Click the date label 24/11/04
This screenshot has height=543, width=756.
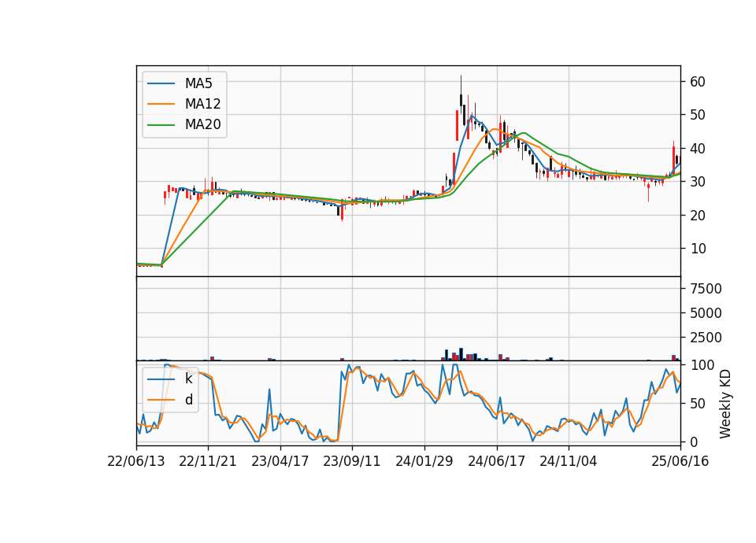[569, 461]
